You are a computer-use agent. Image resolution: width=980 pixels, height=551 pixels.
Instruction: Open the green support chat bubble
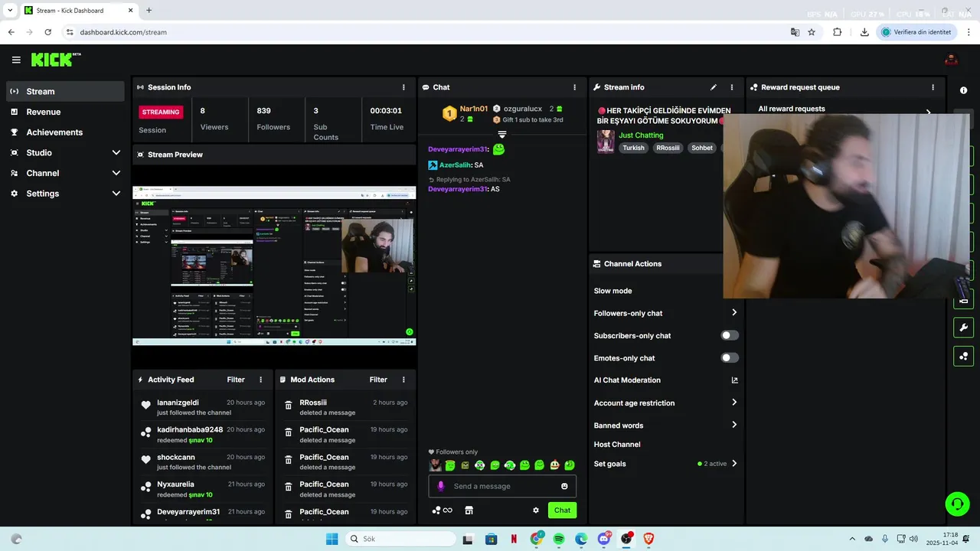[957, 504]
